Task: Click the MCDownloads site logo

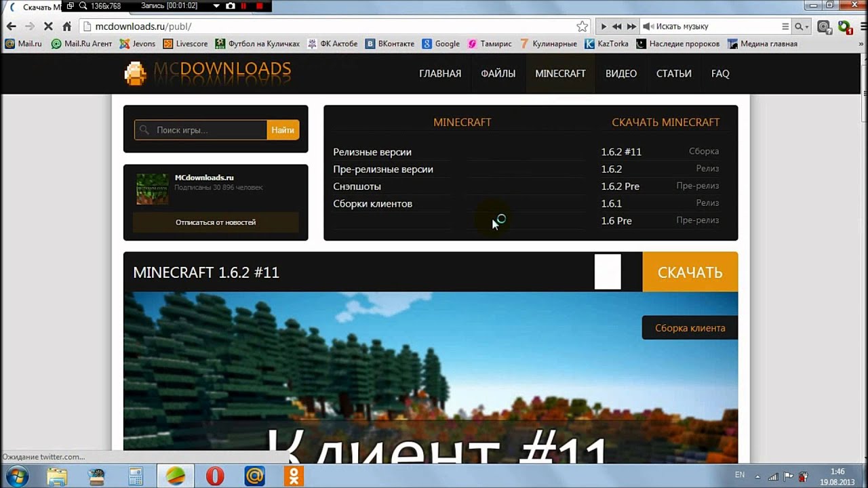Action: [x=208, y=72]
